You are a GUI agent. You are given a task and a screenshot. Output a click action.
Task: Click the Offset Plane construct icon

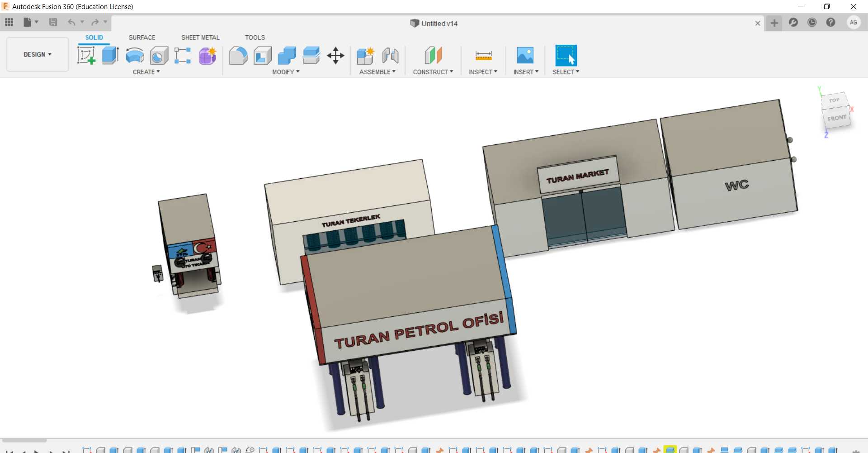coord(433,56)
